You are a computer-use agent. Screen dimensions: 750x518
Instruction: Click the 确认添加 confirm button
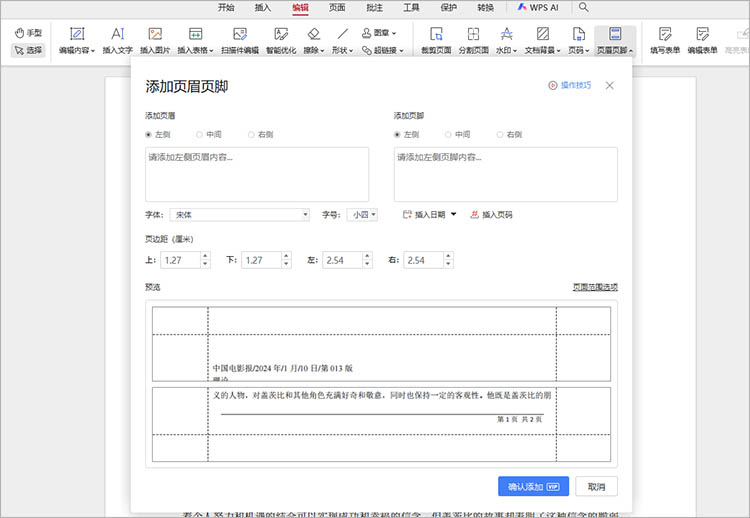[533, 487]
